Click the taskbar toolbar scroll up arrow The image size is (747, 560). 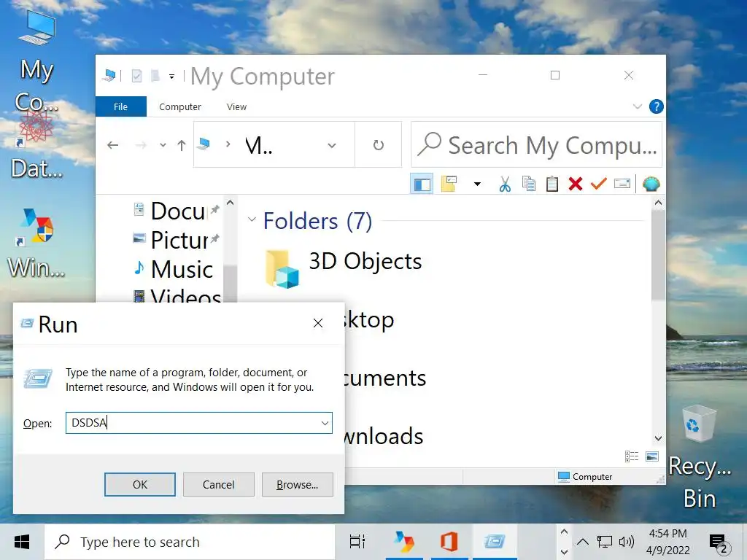point(564,532)
